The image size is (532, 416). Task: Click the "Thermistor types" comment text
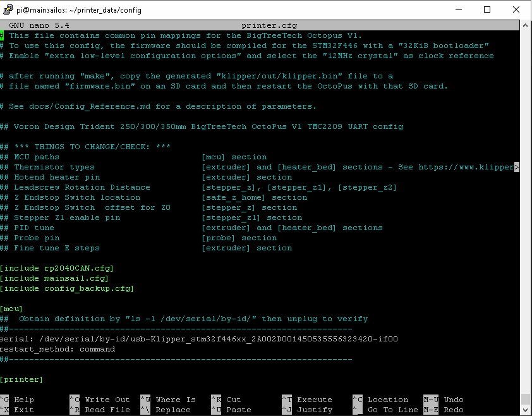pyautogui.click(x=54, y=167)
